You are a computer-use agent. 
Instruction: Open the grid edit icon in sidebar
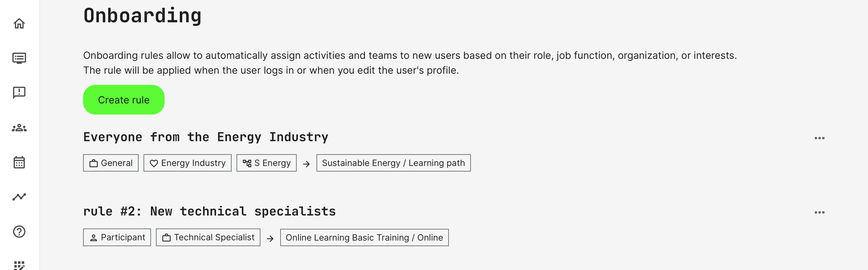coord(19,265)
